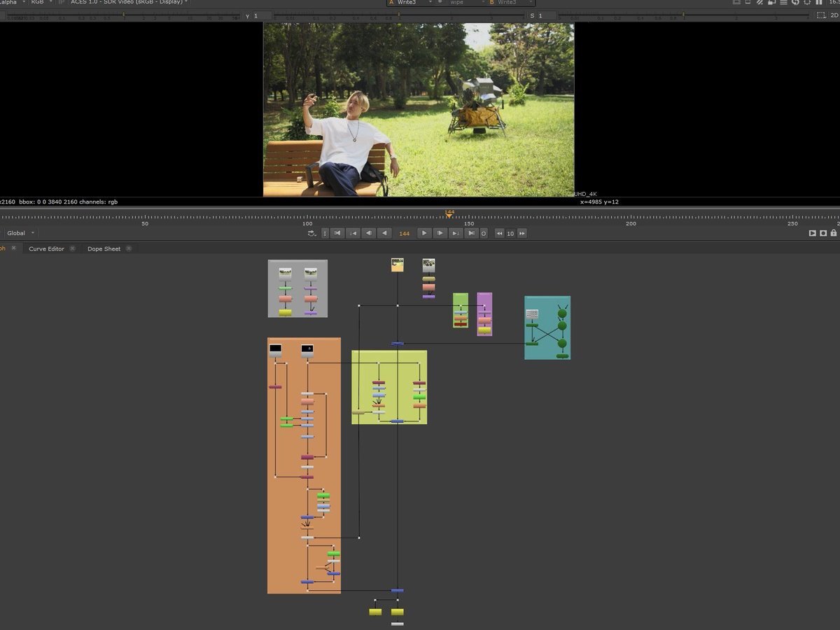Go to the next keyframe
Image resolution: width=840 pixels, height=630 pixels.
[x=456, y=233]
